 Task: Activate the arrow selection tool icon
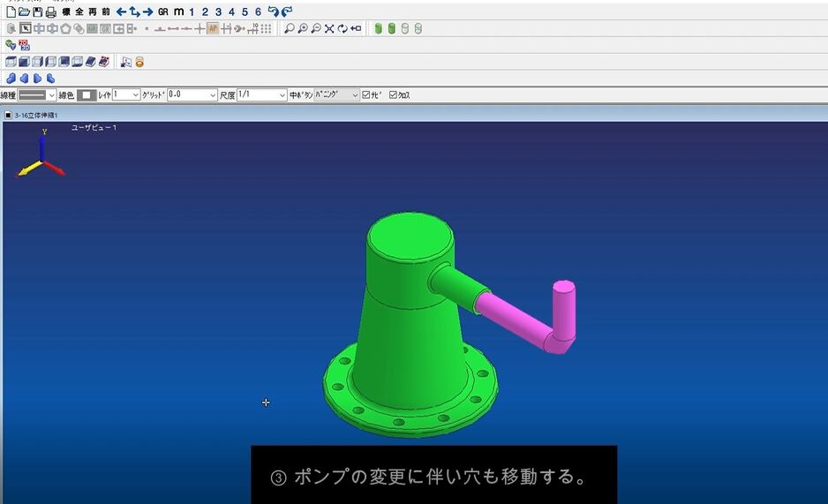point(25,28)
